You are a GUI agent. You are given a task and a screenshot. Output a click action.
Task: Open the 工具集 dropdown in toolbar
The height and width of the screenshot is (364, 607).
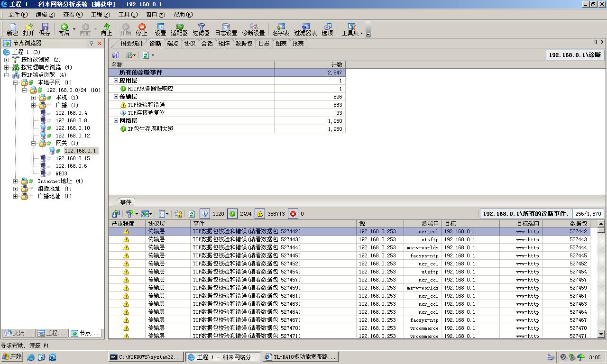tap(352, 29)
